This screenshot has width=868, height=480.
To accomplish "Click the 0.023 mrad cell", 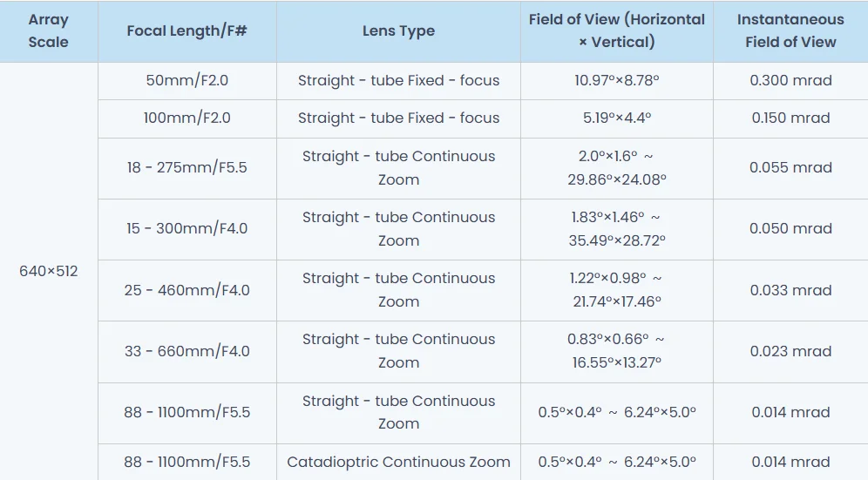I will 790,351.
